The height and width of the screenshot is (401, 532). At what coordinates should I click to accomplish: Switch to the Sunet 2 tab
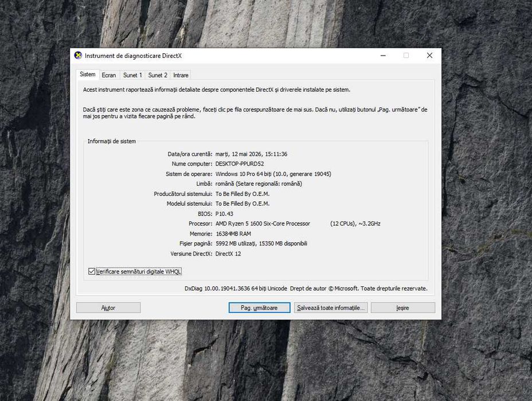158,75
